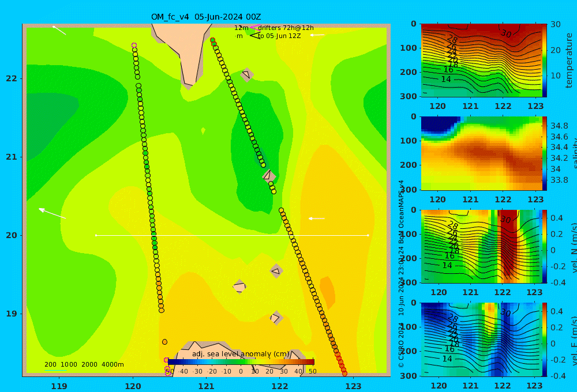577x392 pixels.
Task: Click the white current arrow in top-left corner
Action: click(x=59, y=30)
